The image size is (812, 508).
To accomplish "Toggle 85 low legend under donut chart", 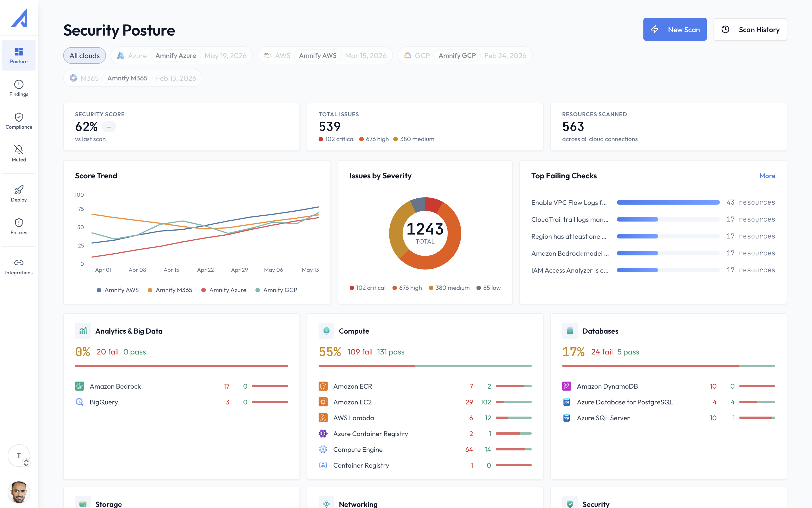I will 489,288.
